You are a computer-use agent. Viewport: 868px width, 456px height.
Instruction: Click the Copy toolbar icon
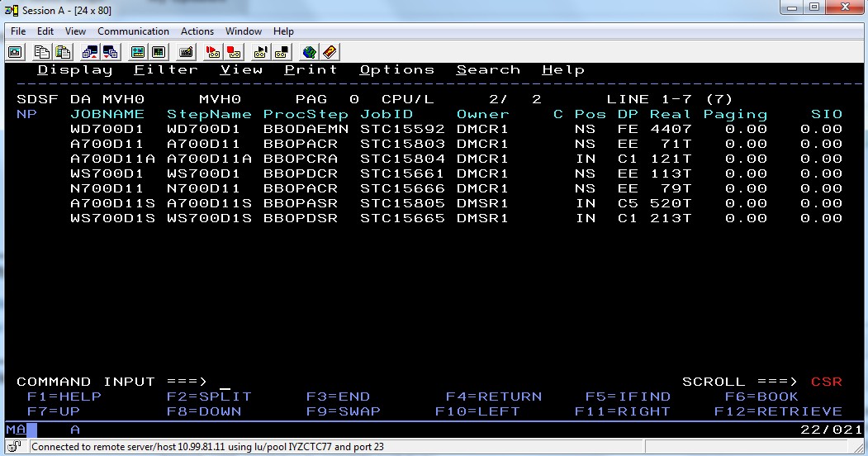point(41,52)
